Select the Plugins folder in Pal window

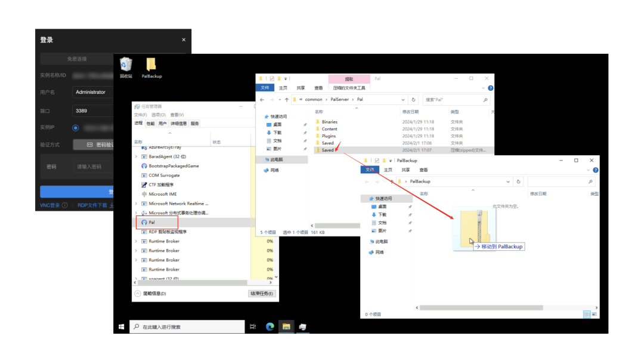click(x=329, y=136)
